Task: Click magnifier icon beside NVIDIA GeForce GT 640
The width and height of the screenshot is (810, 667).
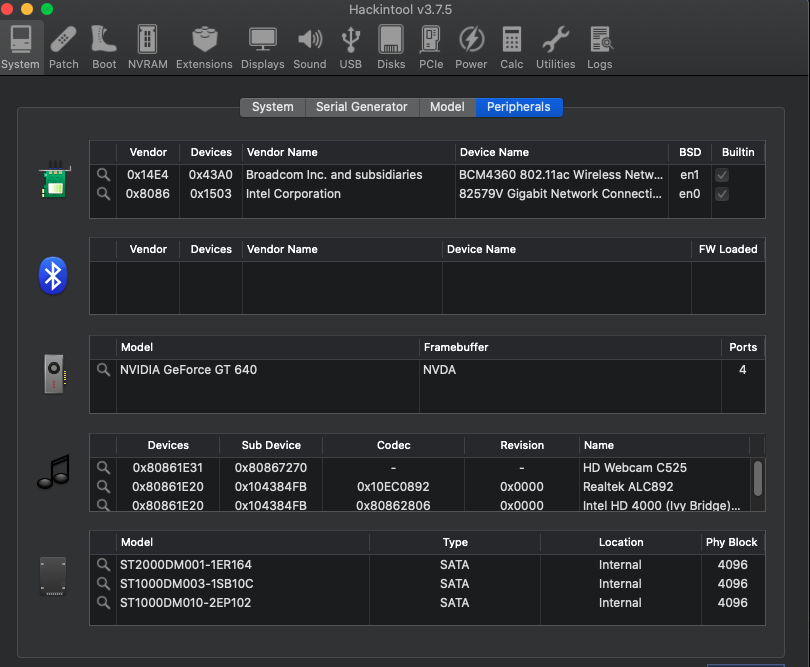Action: click(x=103, y=369)
